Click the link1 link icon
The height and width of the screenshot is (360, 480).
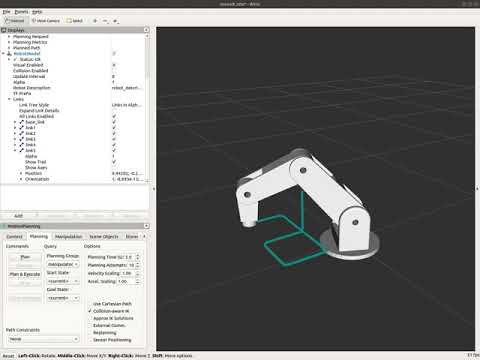[21, 128]
